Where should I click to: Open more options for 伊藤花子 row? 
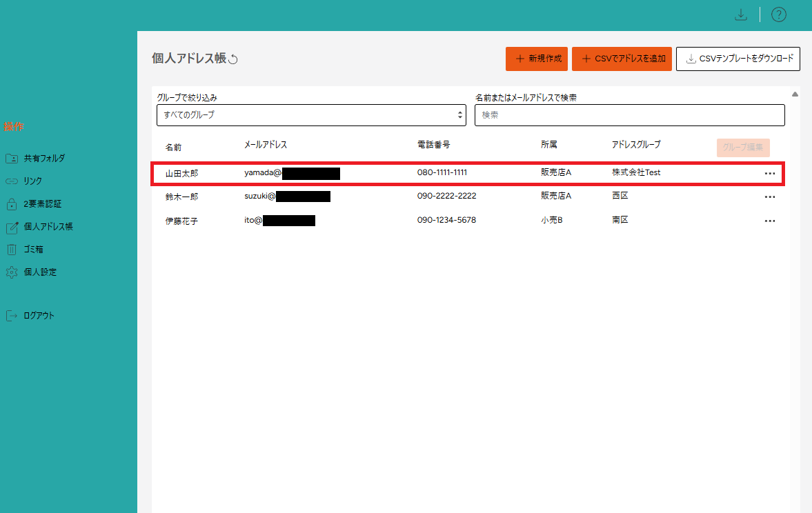769,221
